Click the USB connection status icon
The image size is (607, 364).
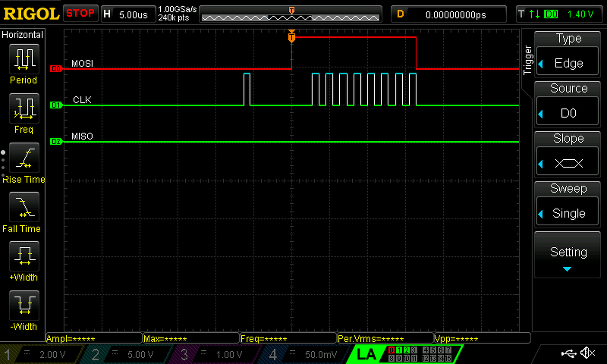pyautogui.click(x=568, y=353)
